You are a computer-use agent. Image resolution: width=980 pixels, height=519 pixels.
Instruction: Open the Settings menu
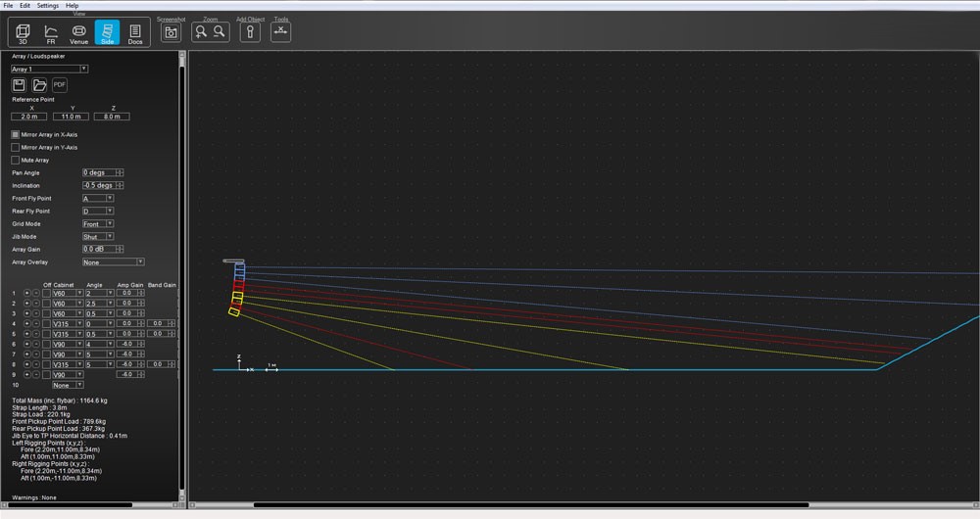pos(47,6)
